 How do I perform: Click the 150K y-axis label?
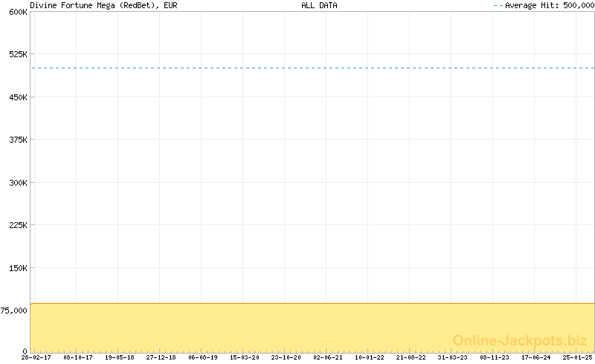[x=17, y=268]
